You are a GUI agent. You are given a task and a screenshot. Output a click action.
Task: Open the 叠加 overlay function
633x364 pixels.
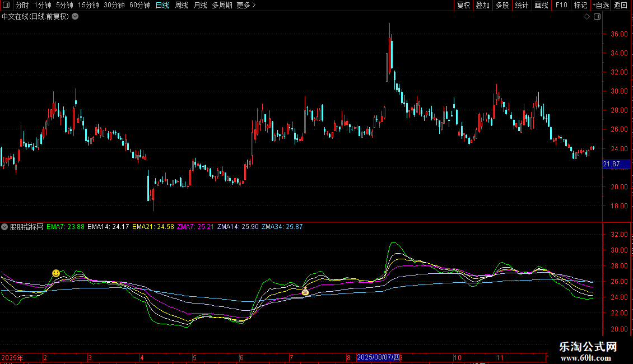(482, 5)
